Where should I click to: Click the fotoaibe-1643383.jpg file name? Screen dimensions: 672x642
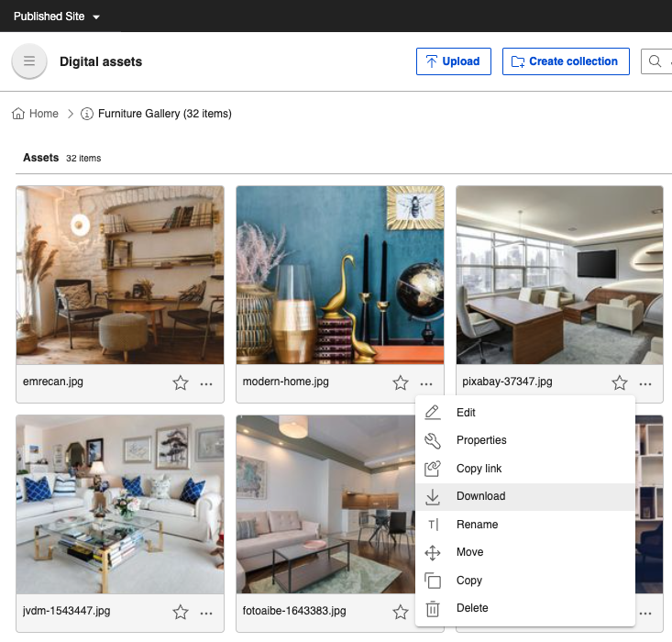pyautogui.click(x=294, y=611)
